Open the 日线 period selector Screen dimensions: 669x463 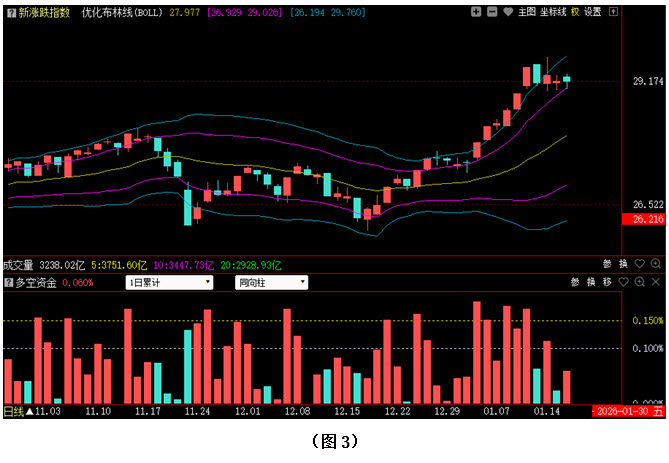point(14,411)
